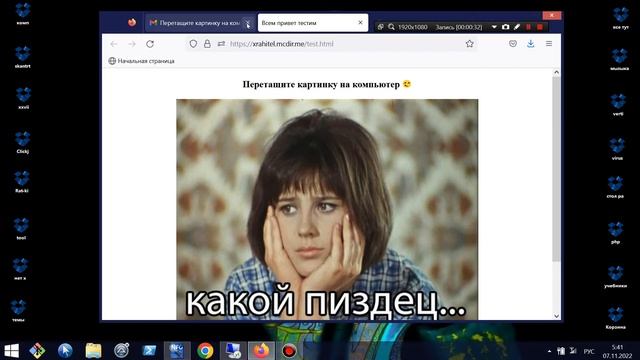Screen dimensions: 640x360
Task: Open the "tool" desktop icon
Action: [21, 229]
